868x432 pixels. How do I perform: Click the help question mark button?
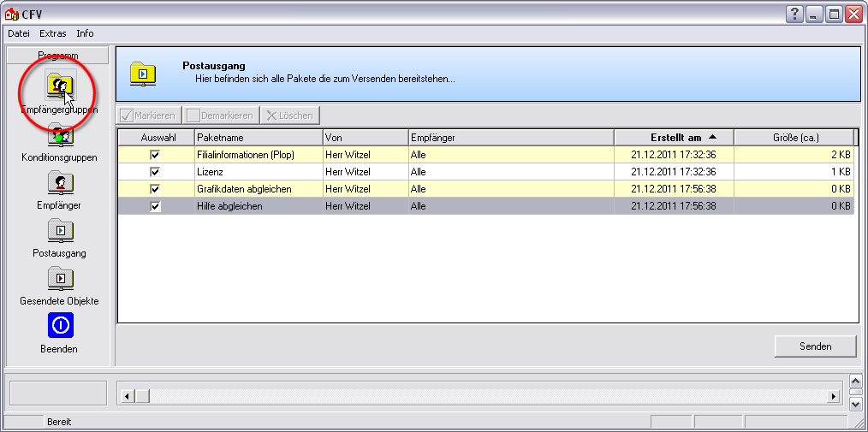[794, 14]
